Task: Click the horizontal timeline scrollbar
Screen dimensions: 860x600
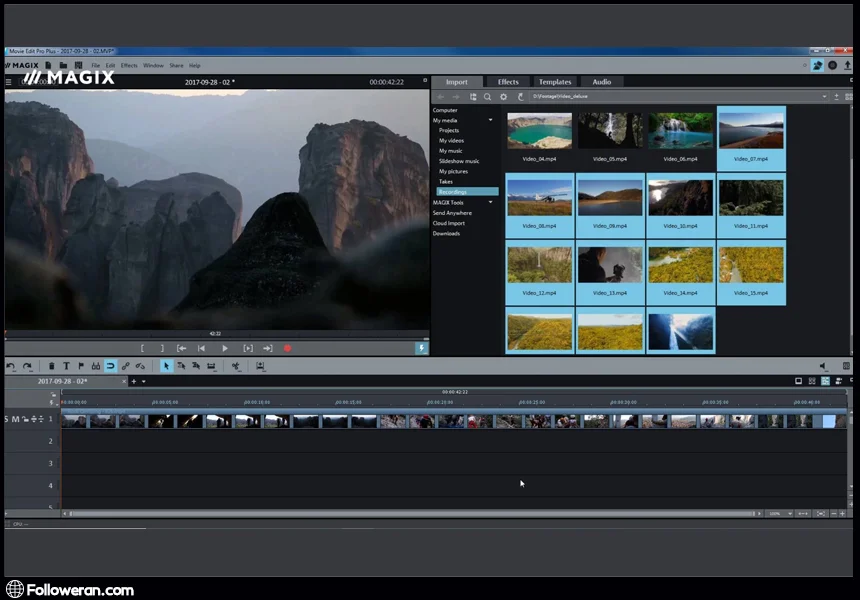Action: pos(400,513)
